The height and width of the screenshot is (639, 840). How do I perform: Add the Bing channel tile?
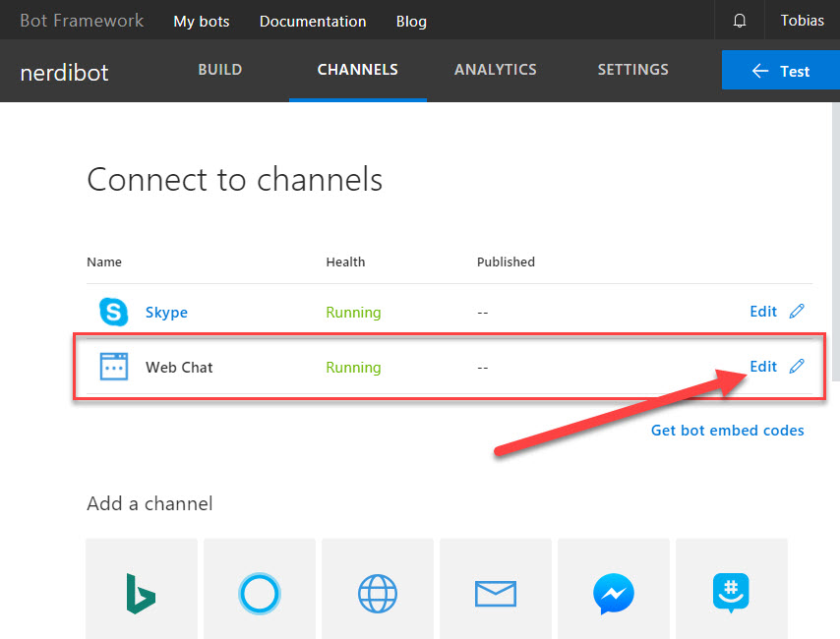[142, 589]
